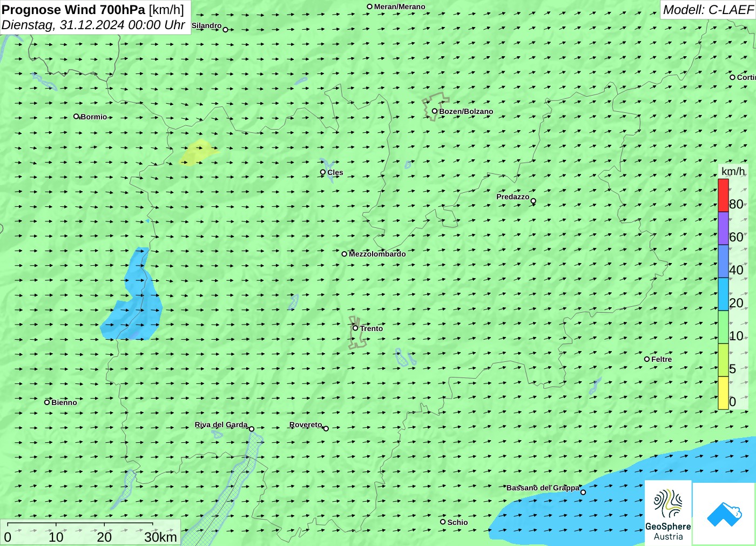Screen dimensions: 756x546
Task: Click the purple 60 km/h legend swatch
Action: point(723,228)
